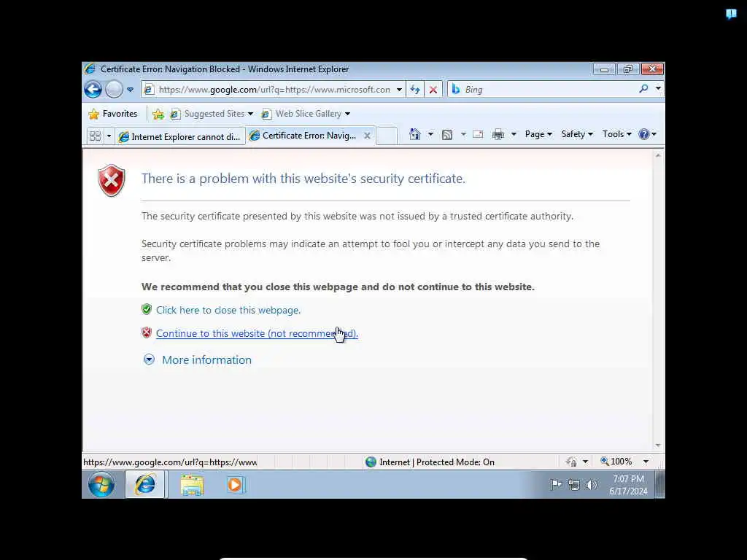Refresh the page with the refresh icon
The height and width of the screenshot is (560, 747).
(415, 90)
